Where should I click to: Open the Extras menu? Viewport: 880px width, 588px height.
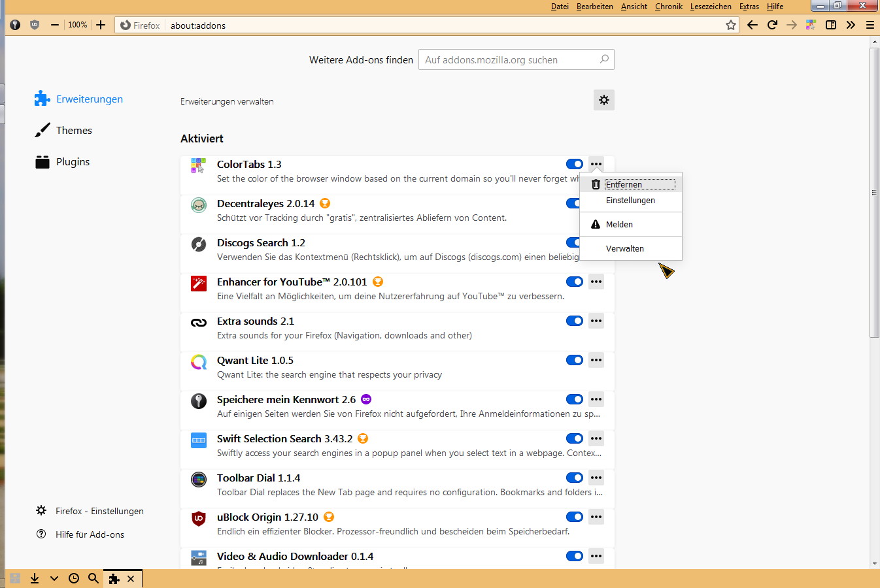coord(749,7)
